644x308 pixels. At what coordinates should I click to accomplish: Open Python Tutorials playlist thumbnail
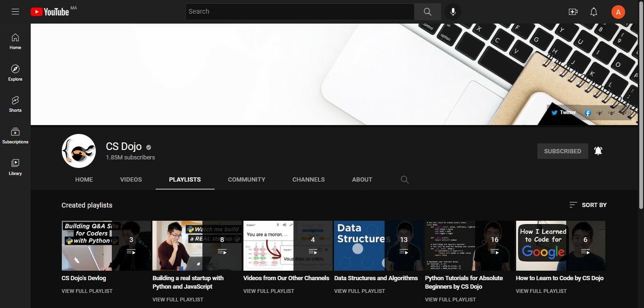pos(469,246)
